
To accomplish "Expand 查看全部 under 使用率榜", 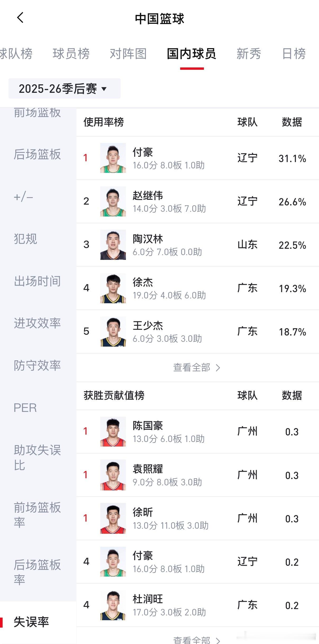I will click(x=197, y=367).
